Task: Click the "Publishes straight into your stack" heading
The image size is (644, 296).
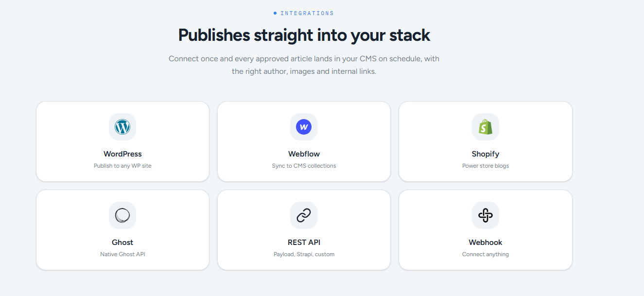Action: point(304,35)
